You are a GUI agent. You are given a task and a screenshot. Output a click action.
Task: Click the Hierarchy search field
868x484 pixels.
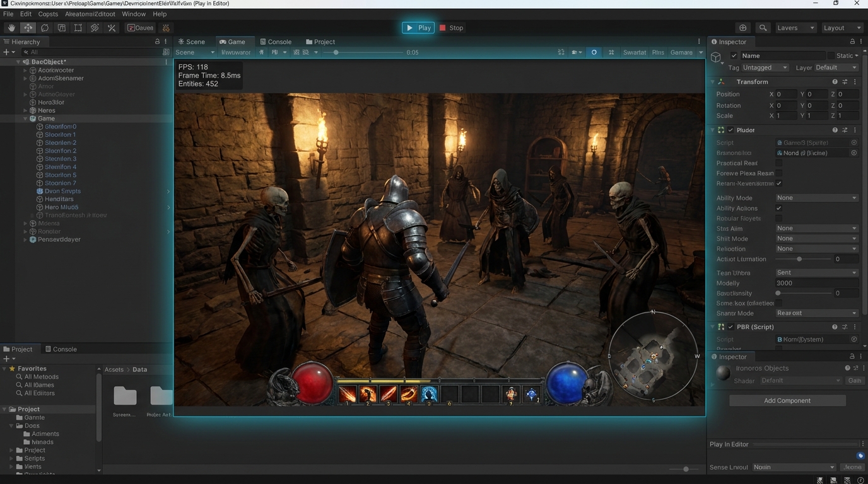(91, 52)
